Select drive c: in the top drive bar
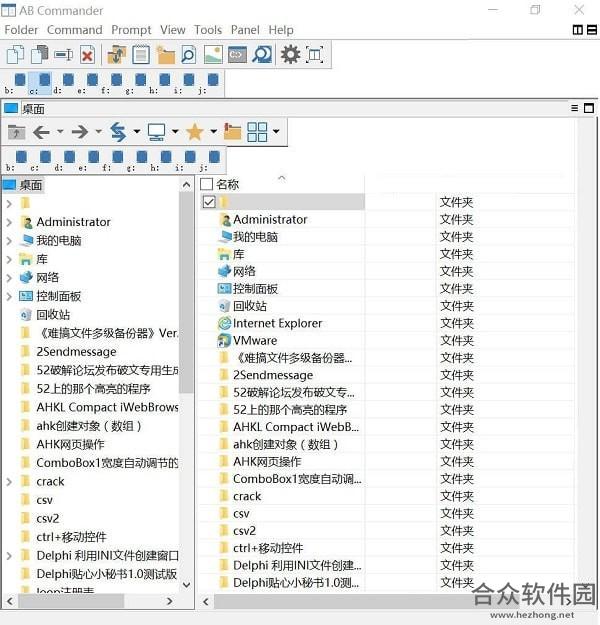 tap(40, 83)
